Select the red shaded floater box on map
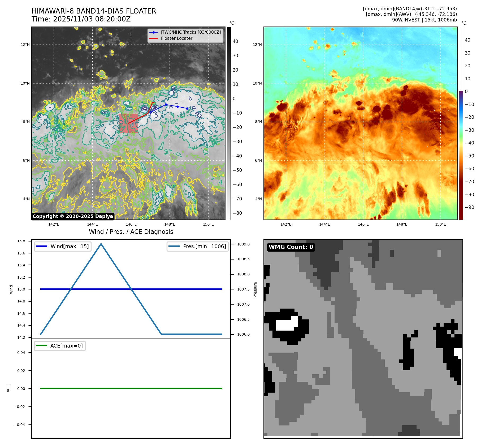481x448 pixels. coord(128,123)
